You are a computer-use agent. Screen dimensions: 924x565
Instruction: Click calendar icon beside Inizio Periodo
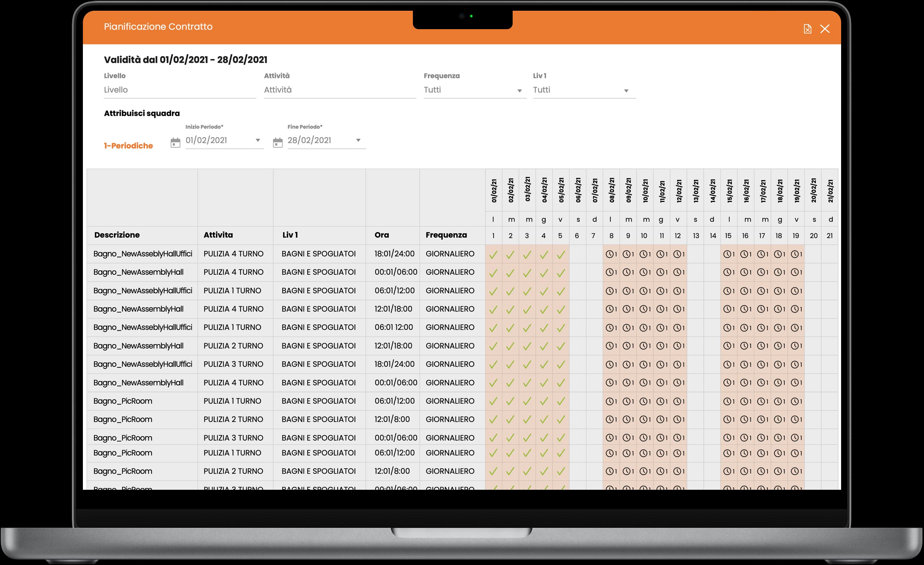coord(175,143)
